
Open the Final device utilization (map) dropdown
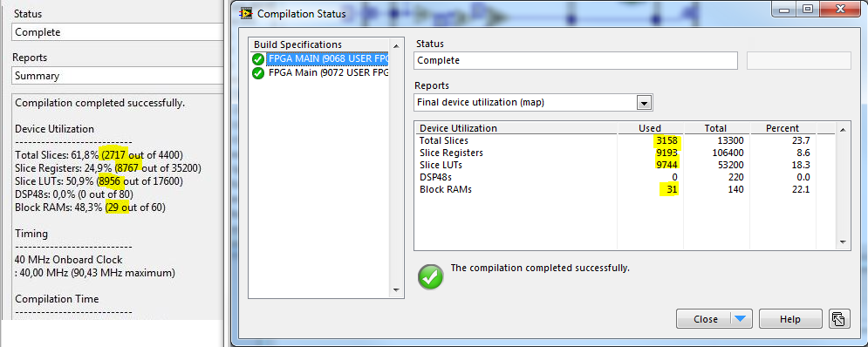[643, 103]
